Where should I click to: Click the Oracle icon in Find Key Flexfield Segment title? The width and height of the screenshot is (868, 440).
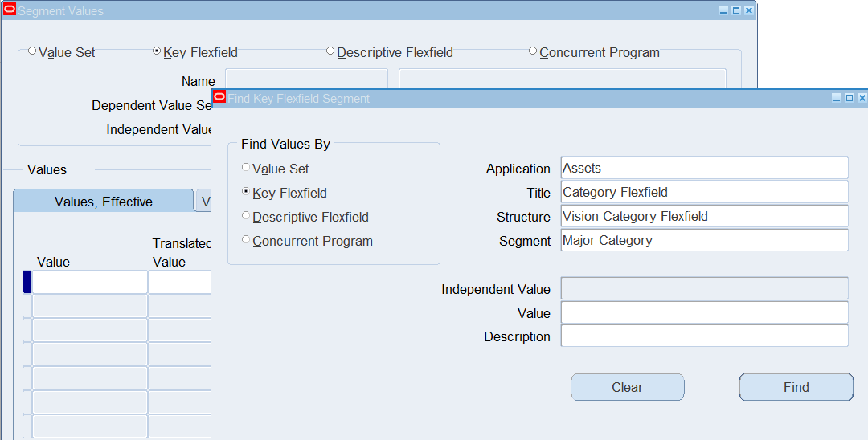(x=219, y=97)
